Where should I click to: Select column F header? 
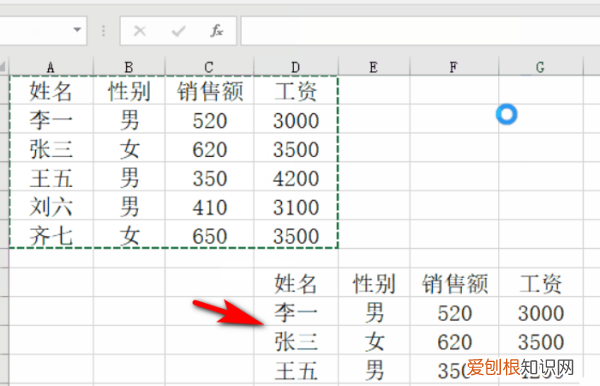[x=454, y=67]
